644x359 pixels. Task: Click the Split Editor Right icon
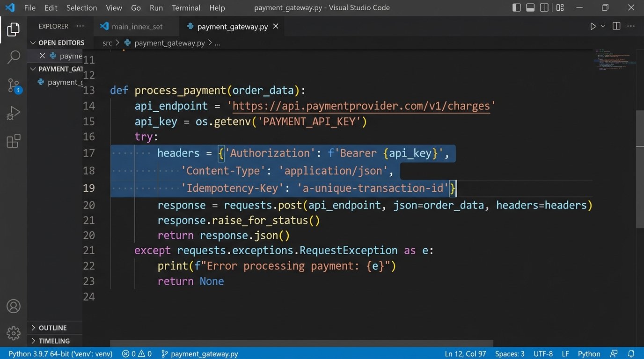coord(616,26)
